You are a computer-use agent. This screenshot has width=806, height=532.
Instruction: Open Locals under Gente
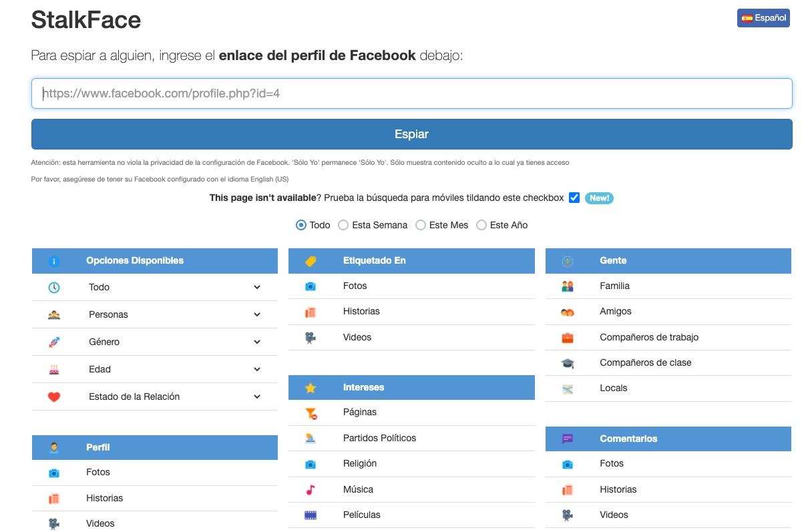(614, 388)
